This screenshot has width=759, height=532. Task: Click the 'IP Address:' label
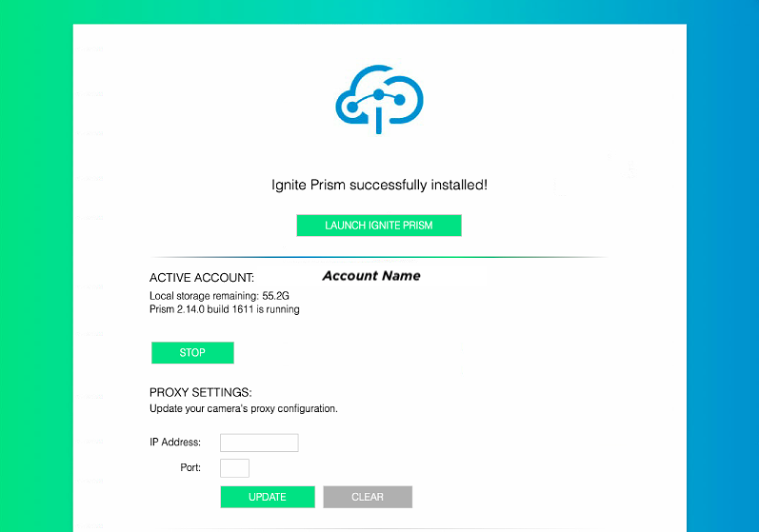(175, 442)
